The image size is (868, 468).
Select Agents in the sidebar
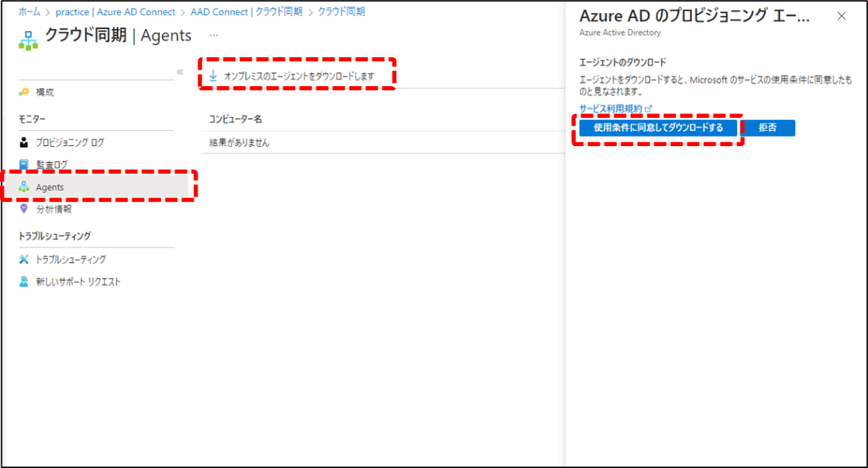point(50,187)
